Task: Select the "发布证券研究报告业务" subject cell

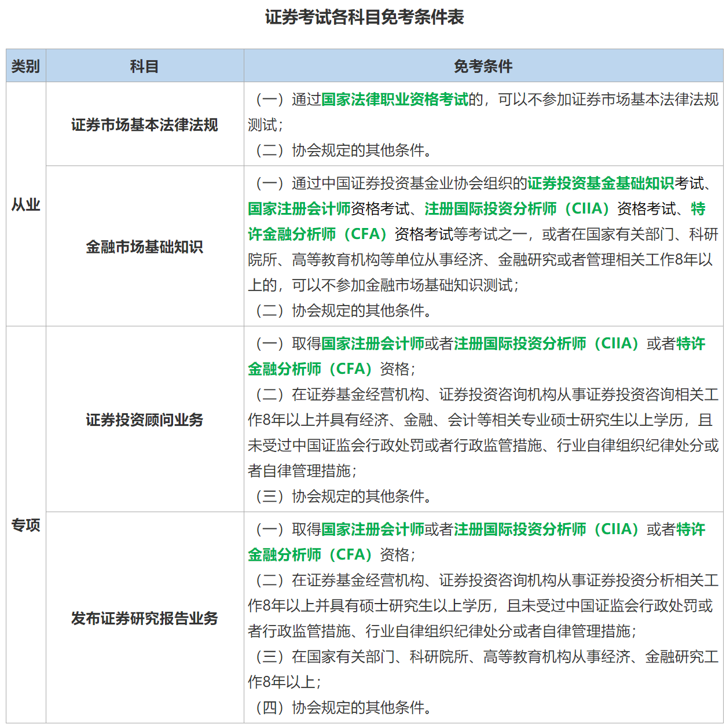Action: [x=144, y=618]
